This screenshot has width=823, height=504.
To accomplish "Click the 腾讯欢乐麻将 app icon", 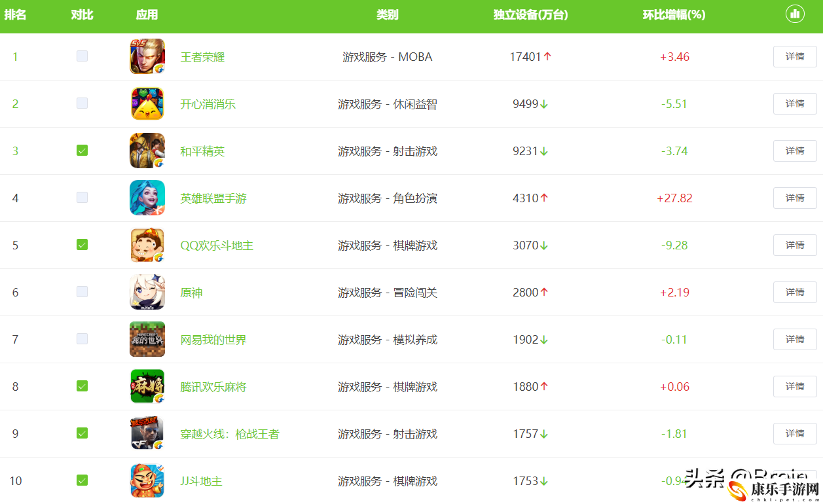I will pos(147,386).
